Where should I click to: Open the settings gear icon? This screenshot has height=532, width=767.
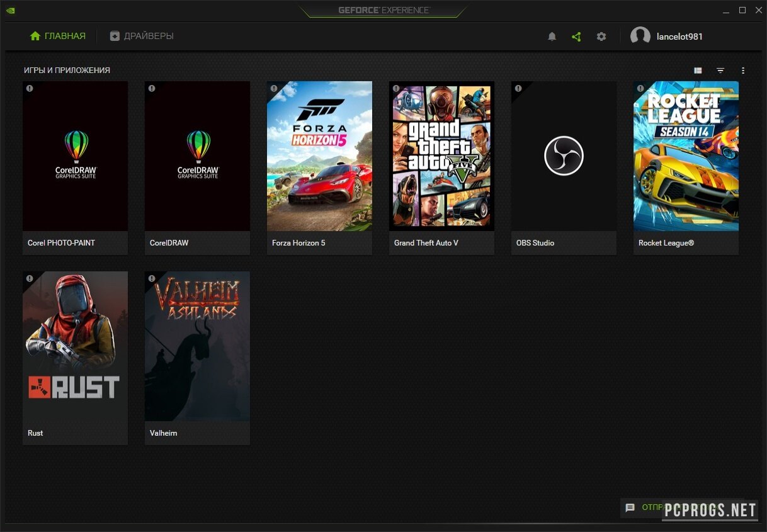click(601, 37)
